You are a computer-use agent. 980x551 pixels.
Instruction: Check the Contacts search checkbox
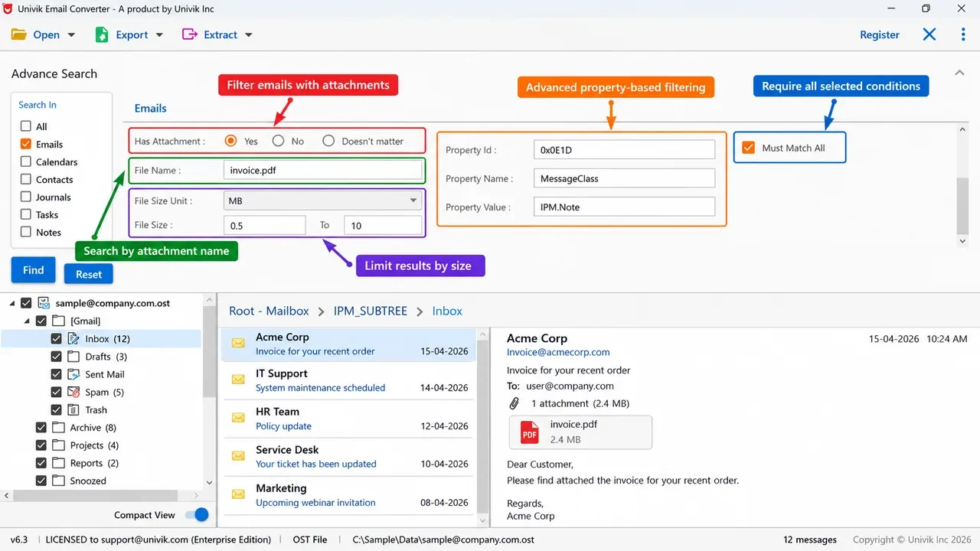click(x=26, y=179)
